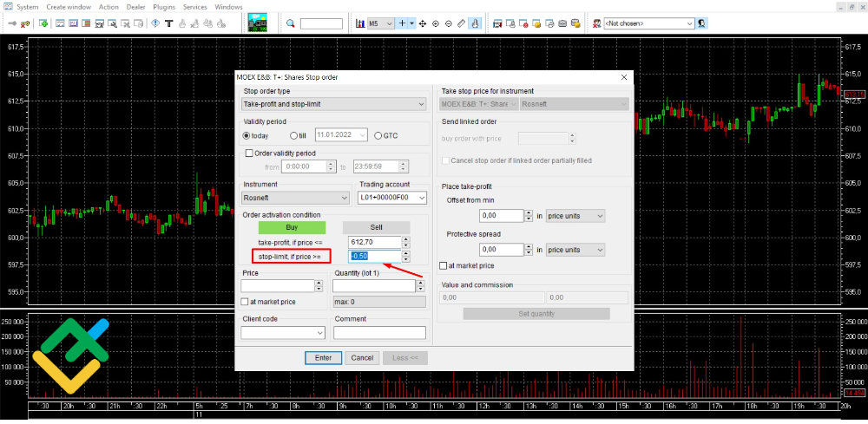Image resolution: width=868 pixels, height=424 pixels.
Task: Open the till date 11.01.2022 dropdown
Action: [363, 135]
